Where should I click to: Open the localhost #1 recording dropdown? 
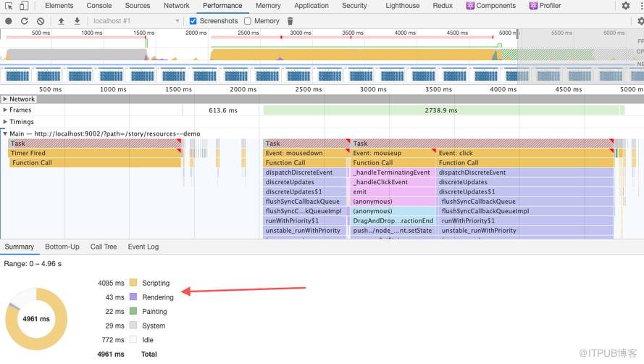point(135,21)
